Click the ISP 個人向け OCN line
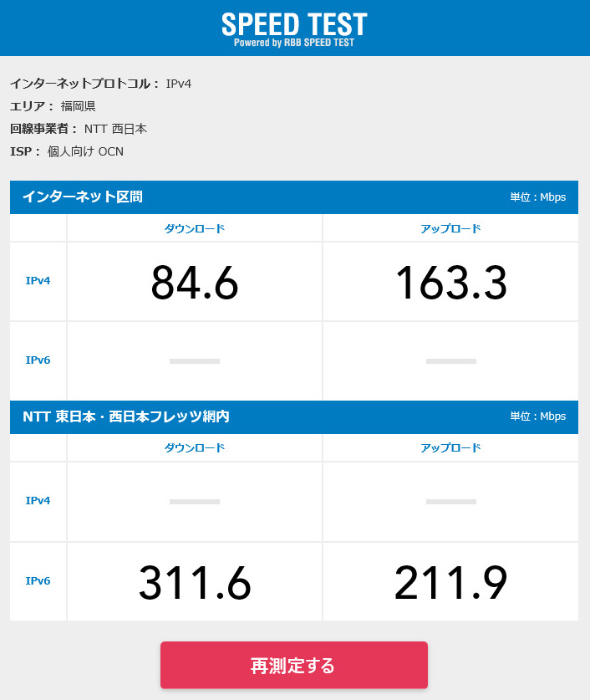 (x=67, y=151)
